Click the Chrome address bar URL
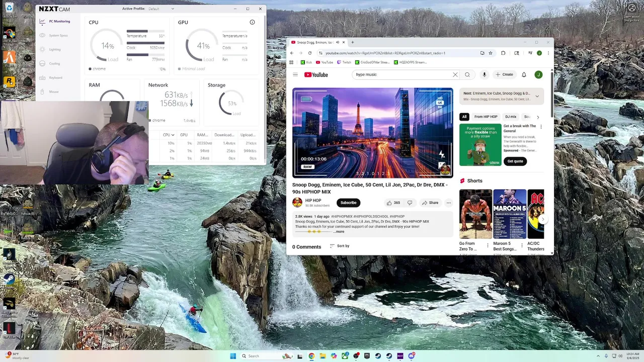This screenshot has height=362, width=644. 385,53
